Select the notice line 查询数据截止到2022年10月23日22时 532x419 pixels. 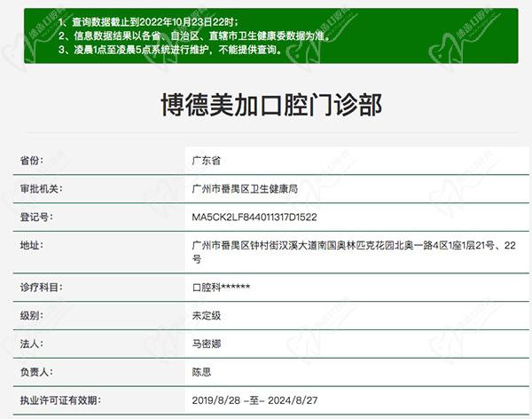pyautogui.click(x=148, y=22)
